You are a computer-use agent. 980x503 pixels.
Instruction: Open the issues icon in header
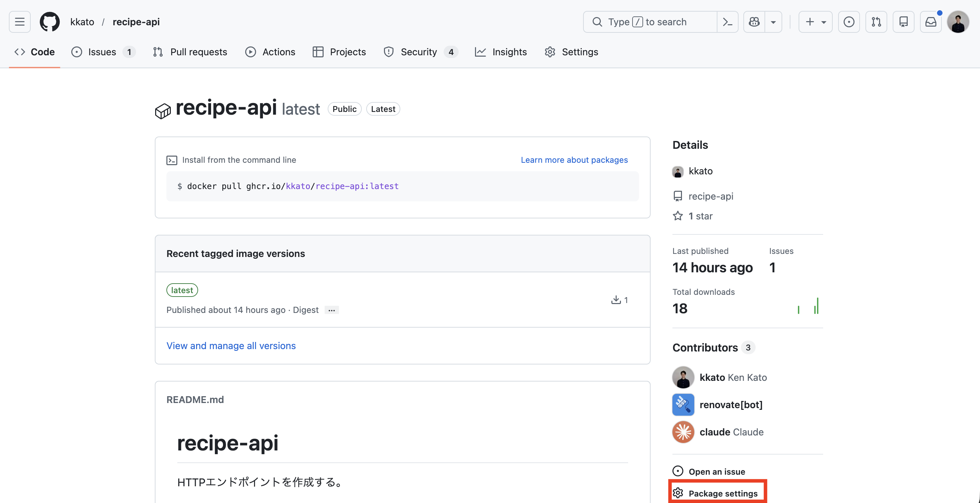(x=849, y=22)
